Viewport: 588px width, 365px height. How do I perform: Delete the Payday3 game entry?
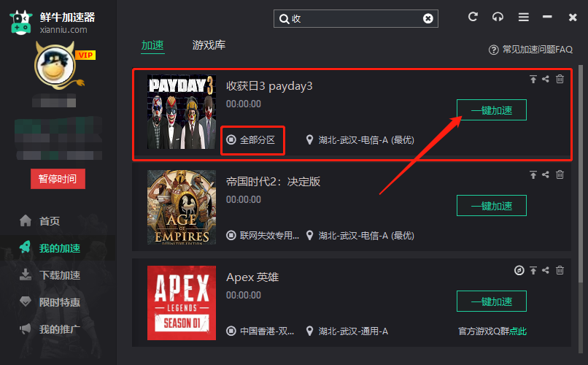tap(560, 79)
